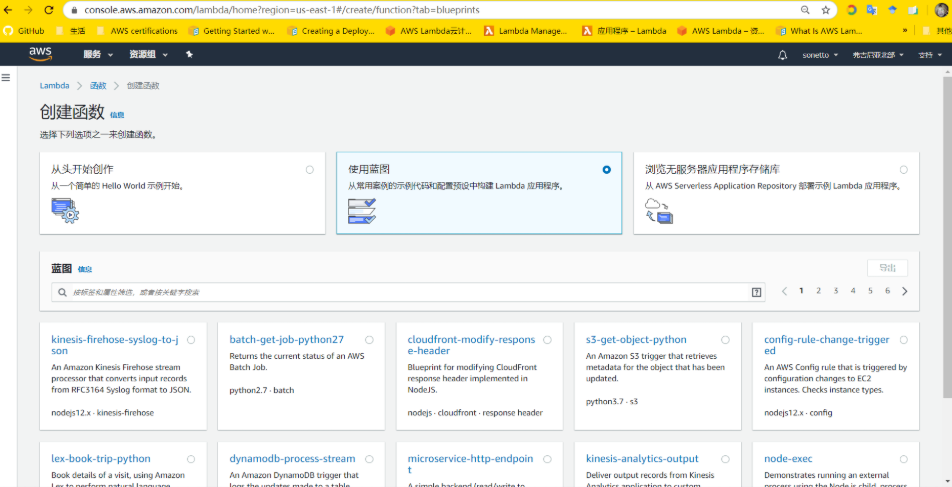Open the hamburger side menu
Screen dimensions: 952x487
(x=6, y=78)
